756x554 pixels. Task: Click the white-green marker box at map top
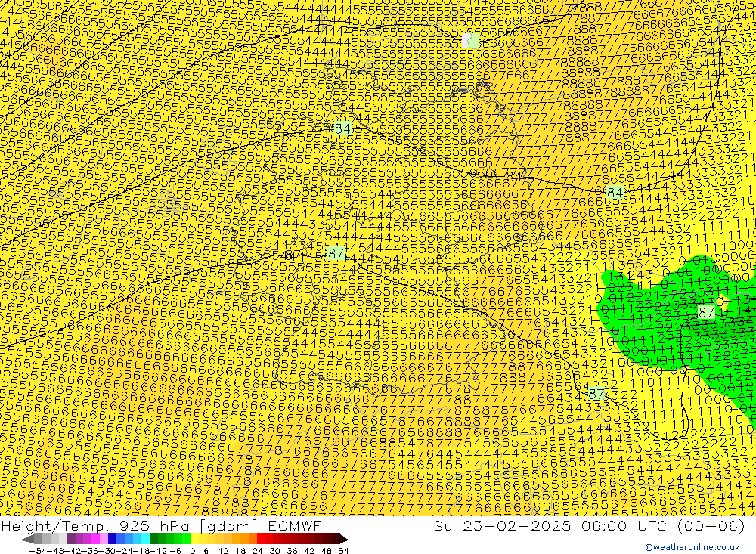(x=470, y=40)
